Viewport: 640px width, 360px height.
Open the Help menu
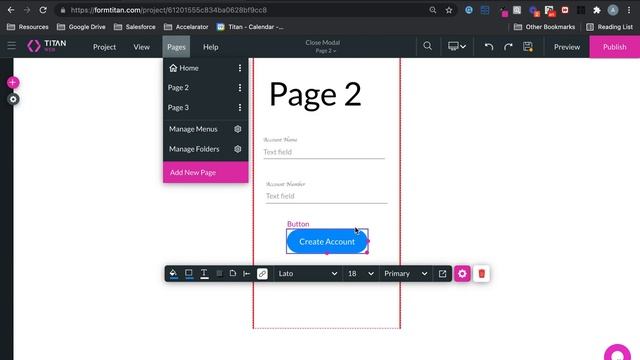coord(211,47)
